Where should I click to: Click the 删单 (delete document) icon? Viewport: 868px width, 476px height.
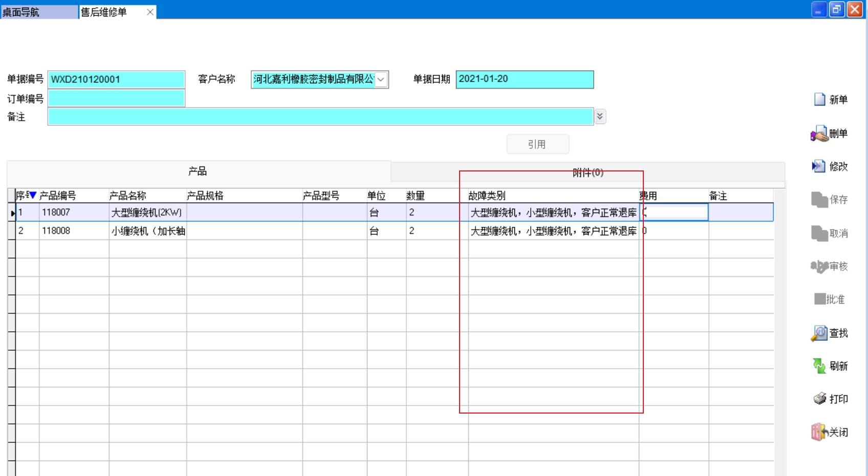(819, 134)
